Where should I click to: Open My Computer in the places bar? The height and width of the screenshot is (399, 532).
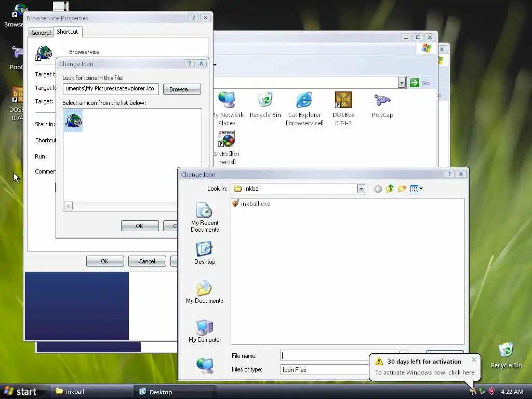[205, 331]
